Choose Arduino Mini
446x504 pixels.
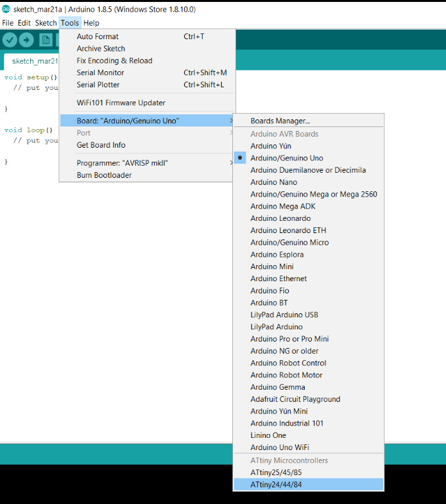tap(309, 266)
